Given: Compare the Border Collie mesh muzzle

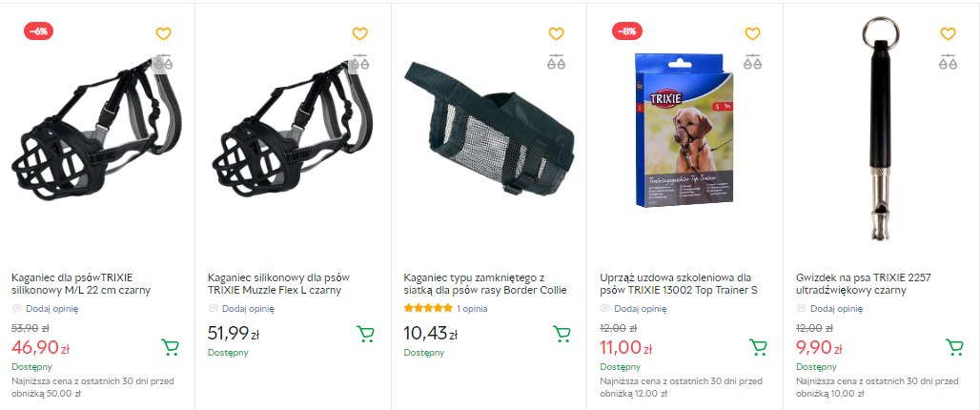Looking at the screenshot, I should 556,61.
